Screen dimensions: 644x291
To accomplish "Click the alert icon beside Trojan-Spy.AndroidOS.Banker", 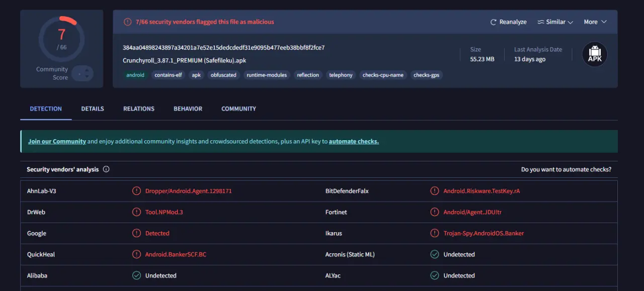I will pyautogui.click(x=435, y=233).
